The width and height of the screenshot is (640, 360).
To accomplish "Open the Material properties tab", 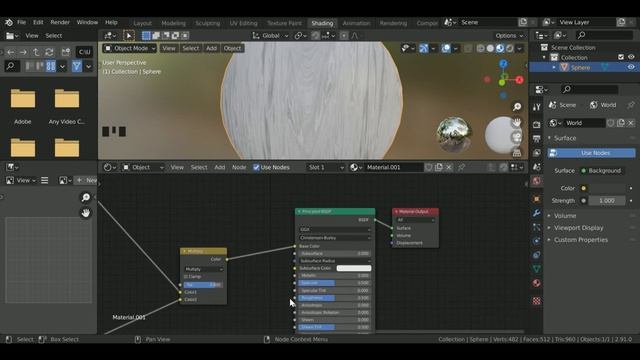I will point(537,283).
